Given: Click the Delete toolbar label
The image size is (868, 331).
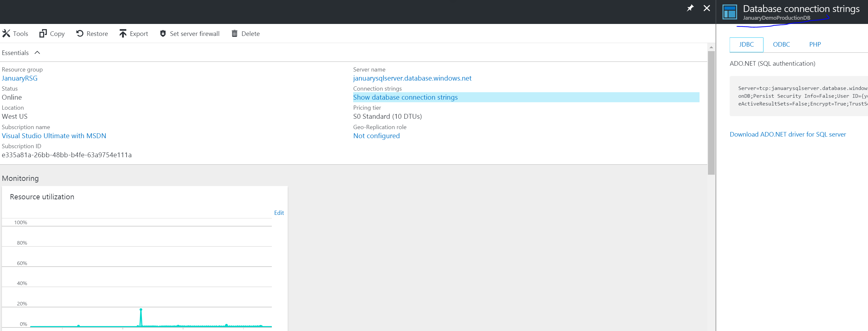Looking at the screenshot, I should [250, 34].
